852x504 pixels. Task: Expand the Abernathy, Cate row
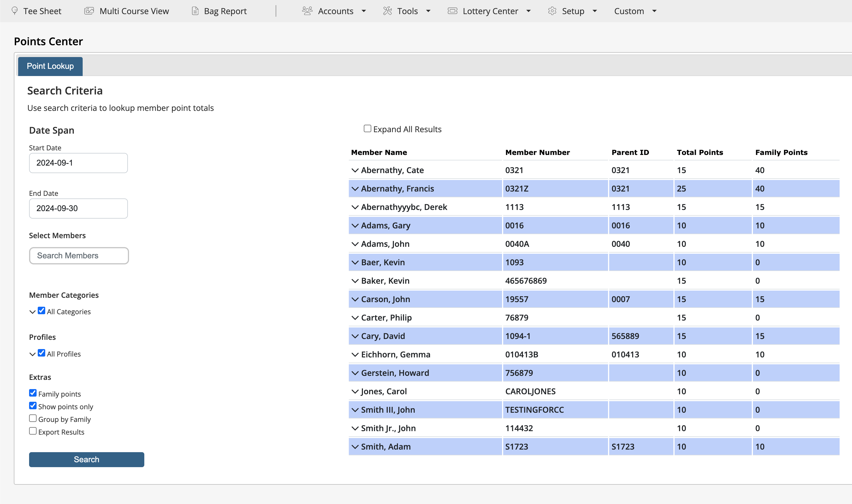[355, 170]
